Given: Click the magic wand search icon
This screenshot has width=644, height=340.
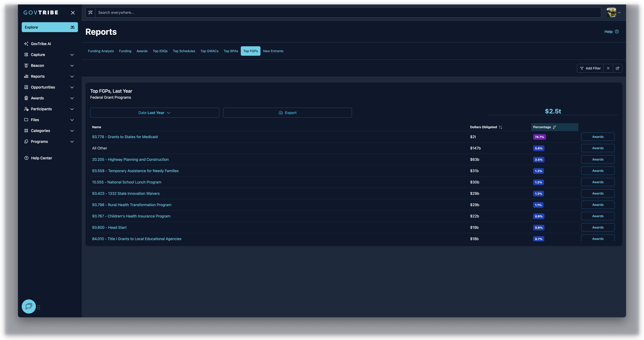Looking at the screenshot, I should point(90,13).
